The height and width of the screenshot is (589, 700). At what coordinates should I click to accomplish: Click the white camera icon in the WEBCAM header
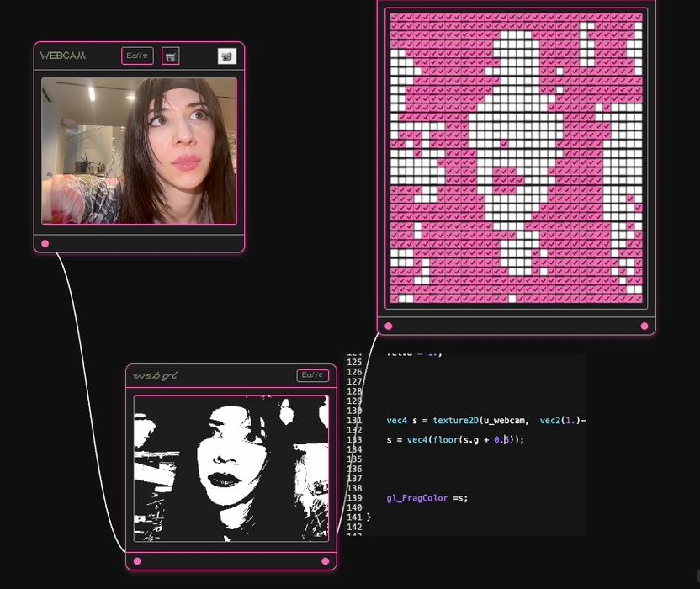(x=227, y=56)
